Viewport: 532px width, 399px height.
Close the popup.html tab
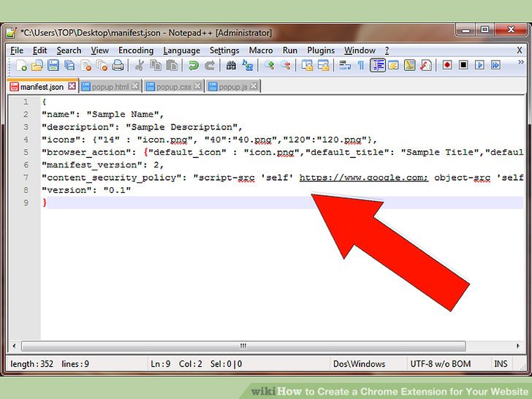(134, 86)
